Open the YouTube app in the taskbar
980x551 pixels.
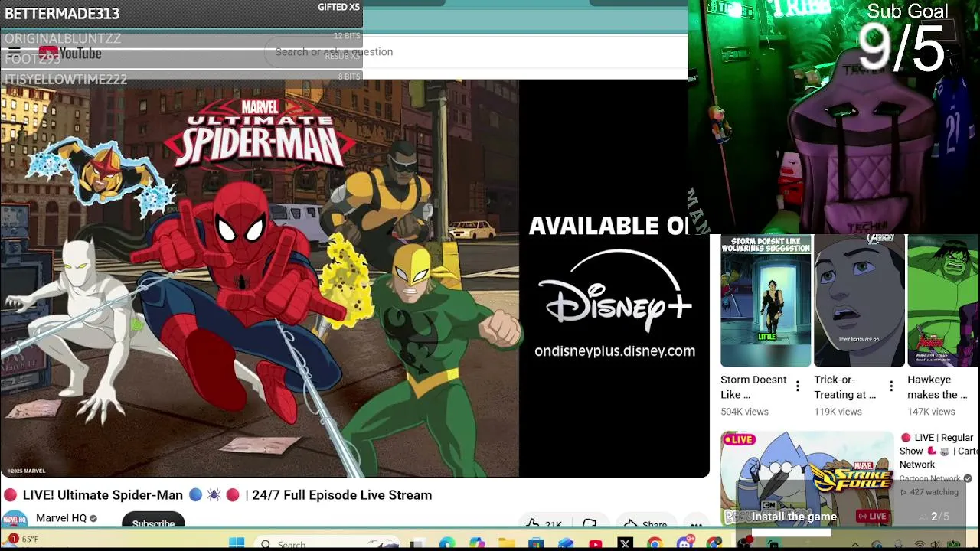(596, 544)
